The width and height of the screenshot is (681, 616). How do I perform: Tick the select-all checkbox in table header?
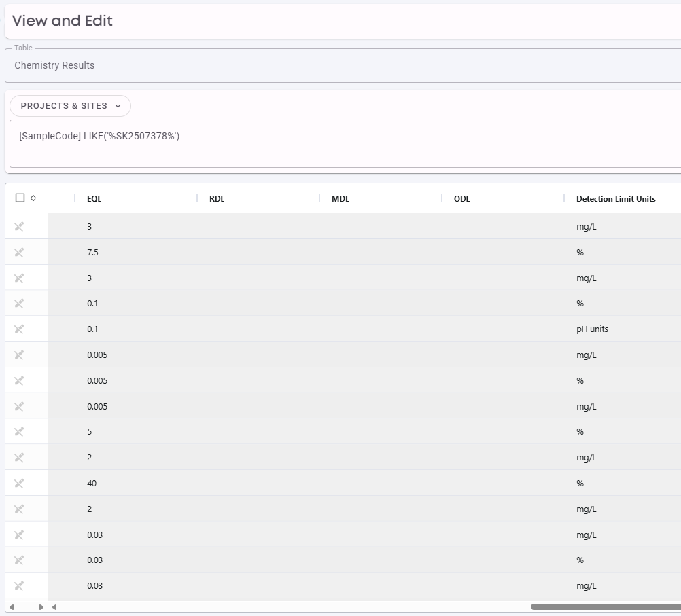click(x=20, y=198)
